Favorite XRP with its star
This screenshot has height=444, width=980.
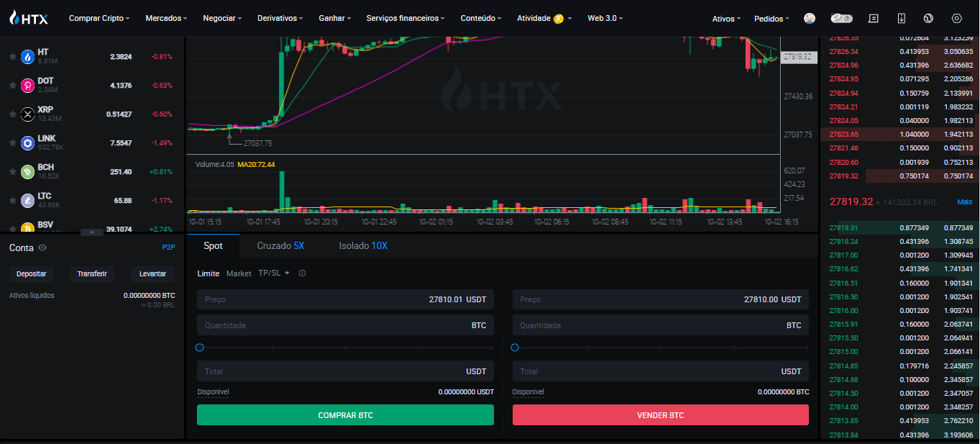pyautogui.click(x=12, y=114)
